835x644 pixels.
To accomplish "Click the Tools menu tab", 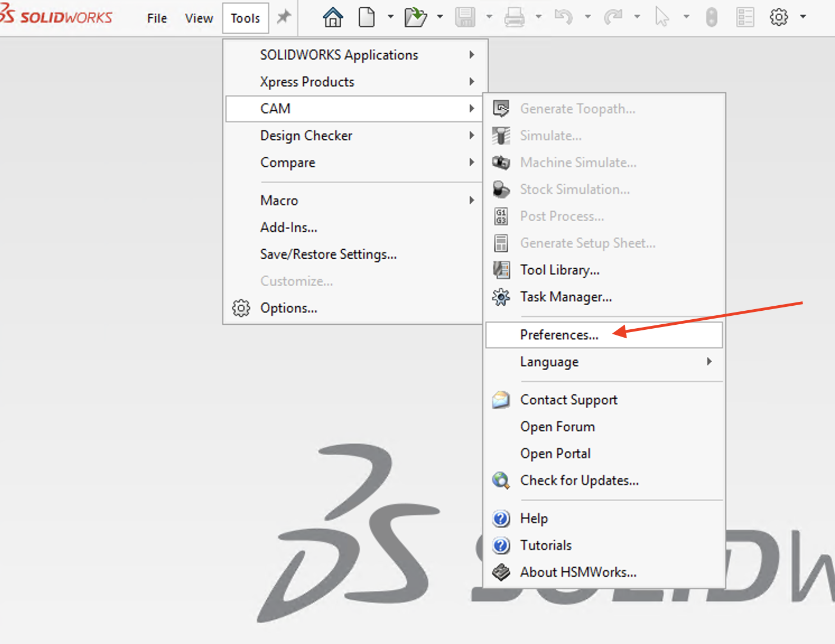I will (245, 18).
